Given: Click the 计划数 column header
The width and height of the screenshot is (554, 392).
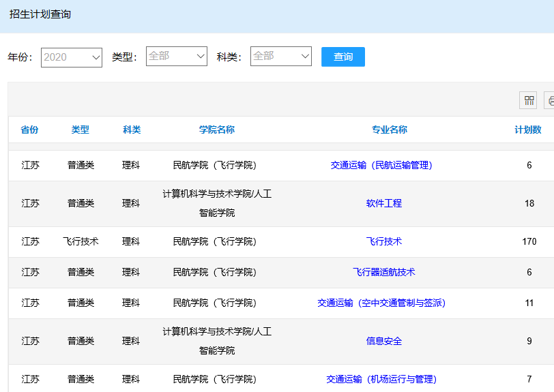Looking at the screenshot, I should pyautogui.click(x=528, y=130).
